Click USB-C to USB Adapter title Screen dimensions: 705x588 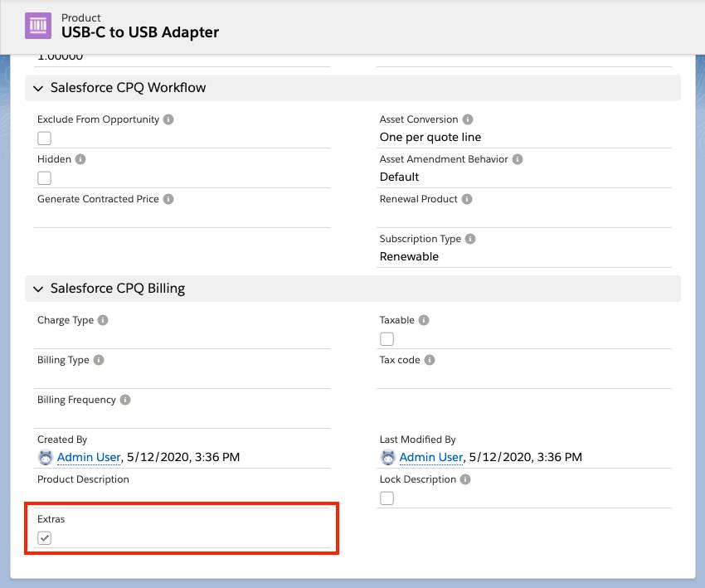tap(140, 32)
